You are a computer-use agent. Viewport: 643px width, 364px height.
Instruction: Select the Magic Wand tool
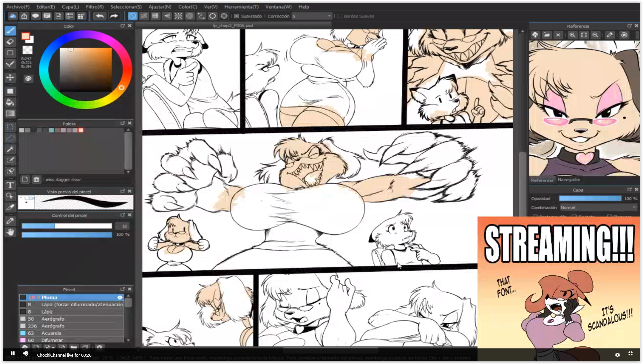pyautogui.click(x=10, y=149)
